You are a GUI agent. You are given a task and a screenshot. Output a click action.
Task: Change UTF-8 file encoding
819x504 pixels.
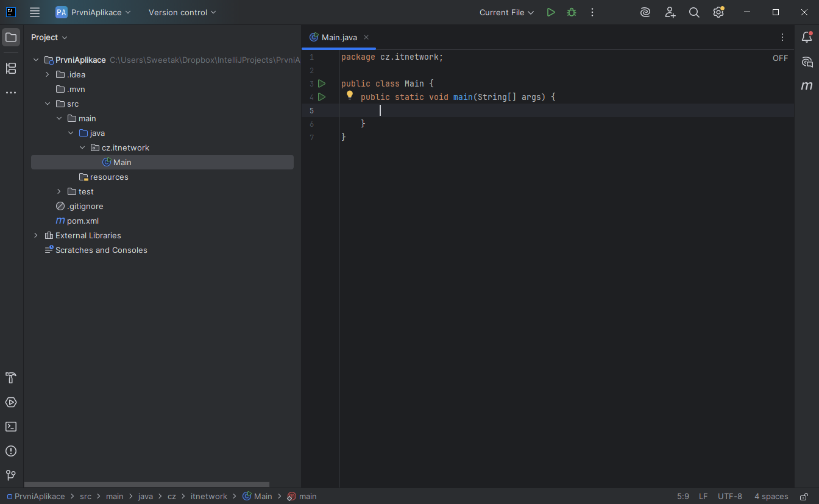pyautogui.click(x=730, y=497)
